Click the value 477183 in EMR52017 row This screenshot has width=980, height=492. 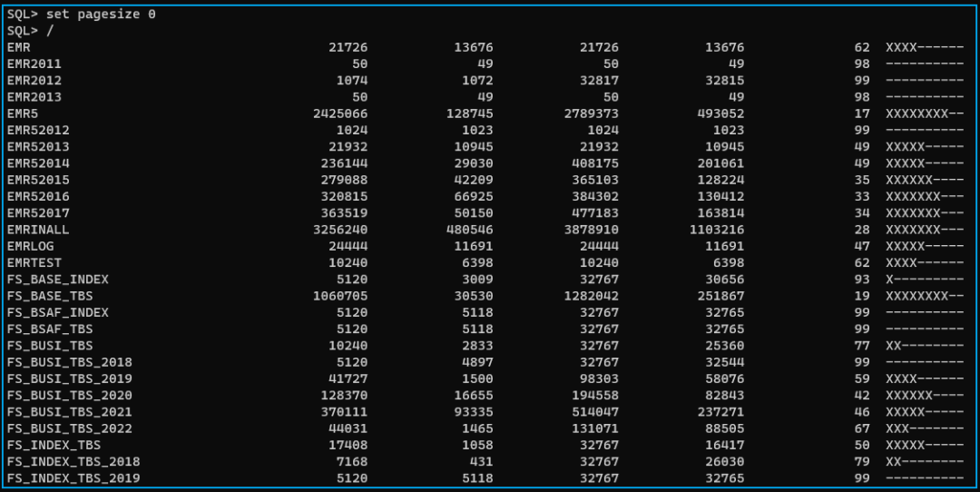pos(595,212)
